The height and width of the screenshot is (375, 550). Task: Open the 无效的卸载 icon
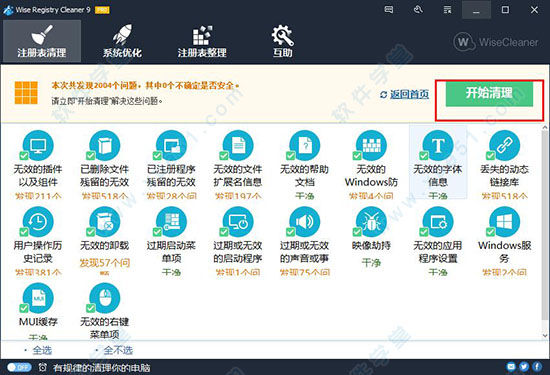click(x=105, y=222)
